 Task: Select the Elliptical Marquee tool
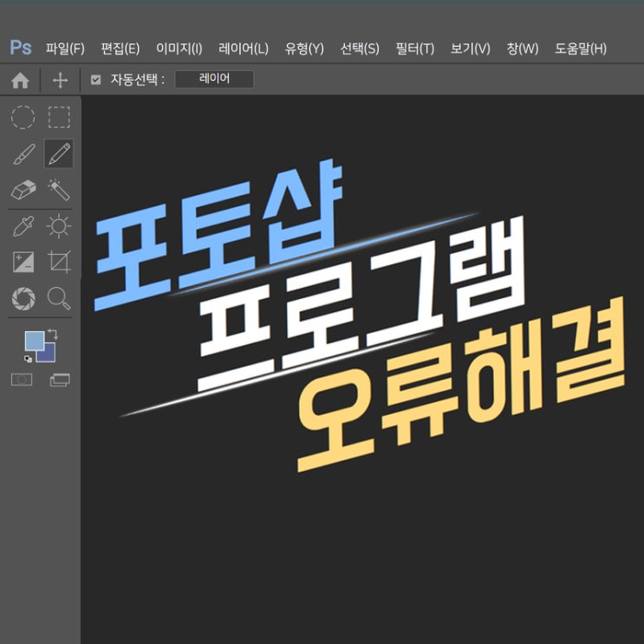pos(23,118)
